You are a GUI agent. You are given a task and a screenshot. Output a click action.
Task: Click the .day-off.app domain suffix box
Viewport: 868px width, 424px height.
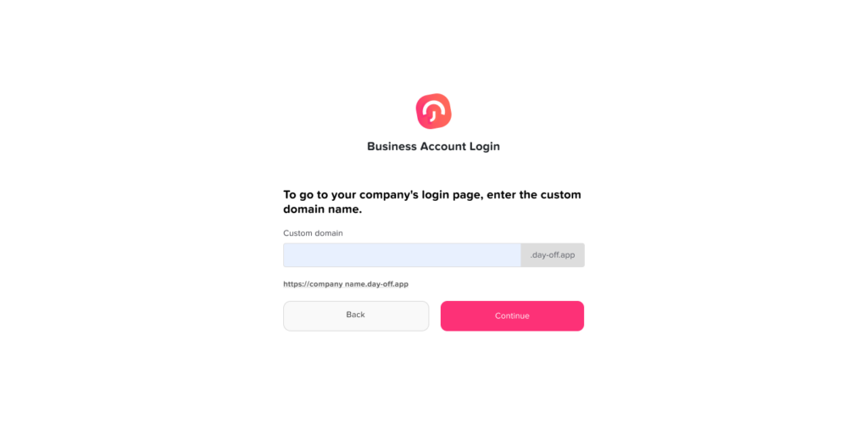click(553, 255)
